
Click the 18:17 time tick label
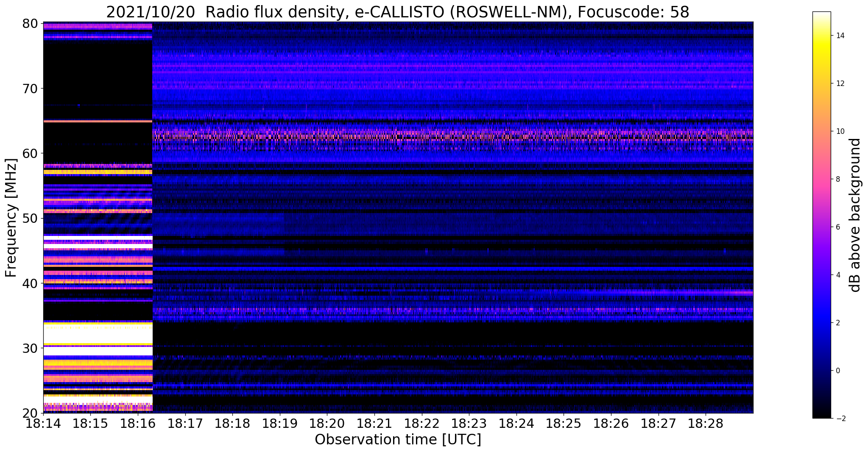(185, 423)
